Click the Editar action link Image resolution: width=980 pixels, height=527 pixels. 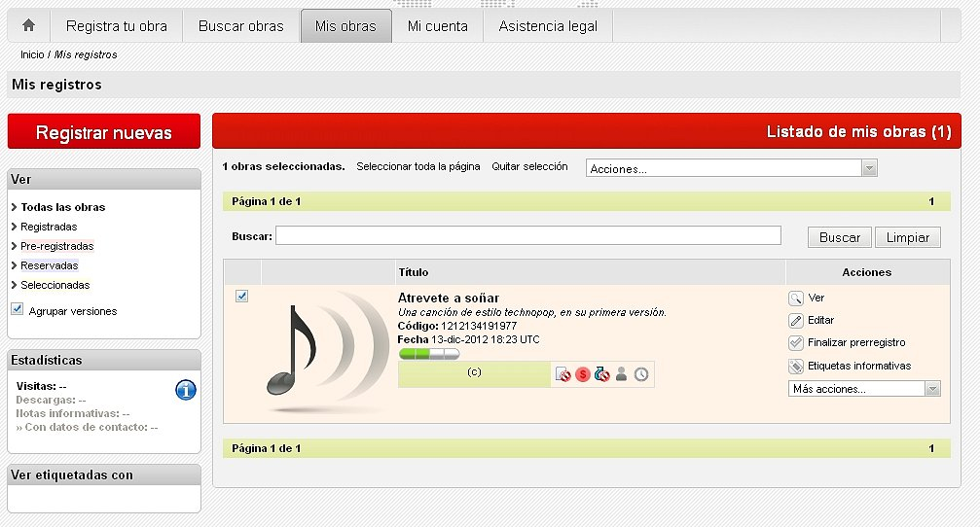click(x=820, y=320)
